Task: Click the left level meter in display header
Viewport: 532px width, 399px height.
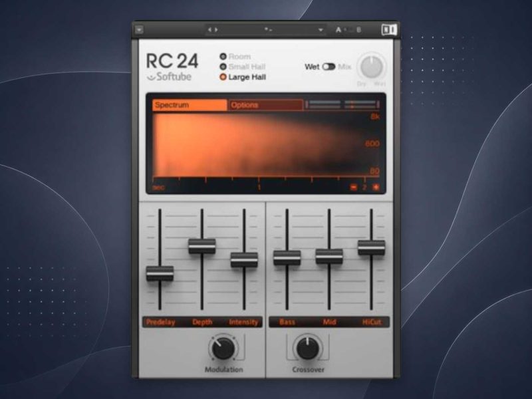Action: coord(323,105)
